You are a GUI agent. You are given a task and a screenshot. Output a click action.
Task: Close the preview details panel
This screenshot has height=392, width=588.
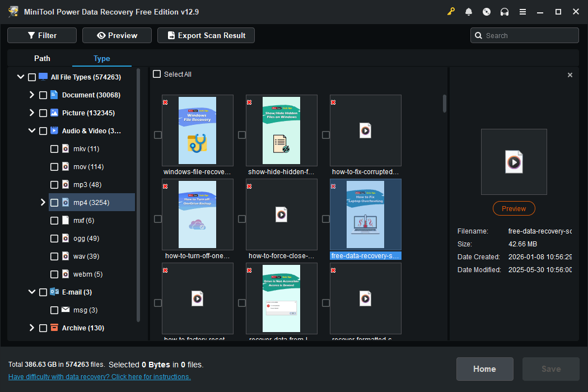click(570, 75)
